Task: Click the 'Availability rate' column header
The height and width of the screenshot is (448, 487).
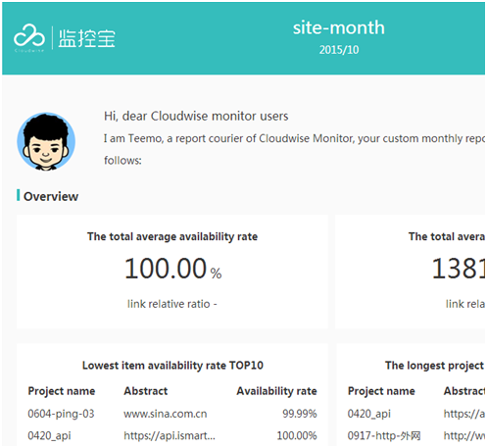Action: click(276, 391)
